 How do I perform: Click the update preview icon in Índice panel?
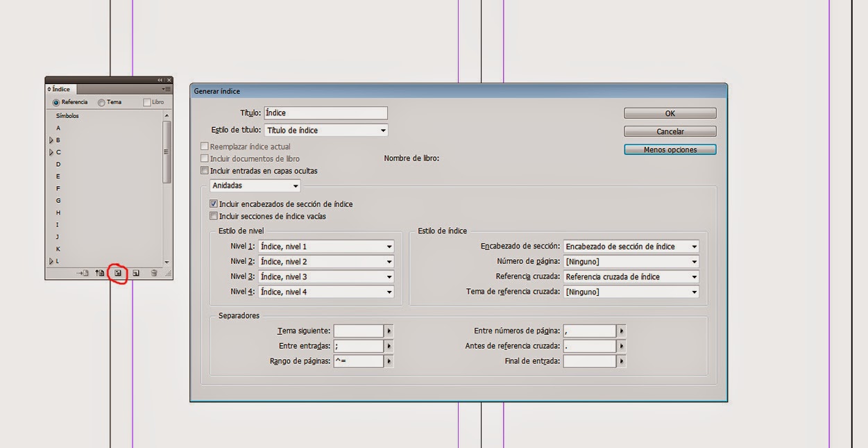[100, 273]
